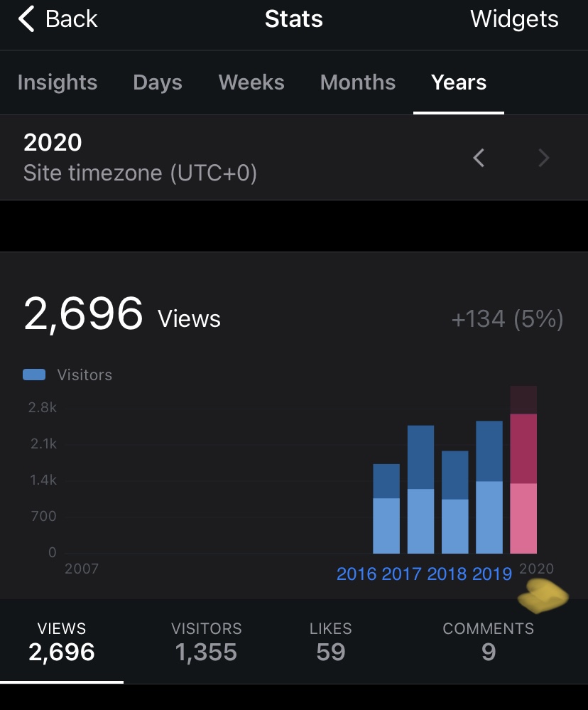Open the Weeks tab
The height and width of the screenshot is (710, 588).
tap(251, 82)
